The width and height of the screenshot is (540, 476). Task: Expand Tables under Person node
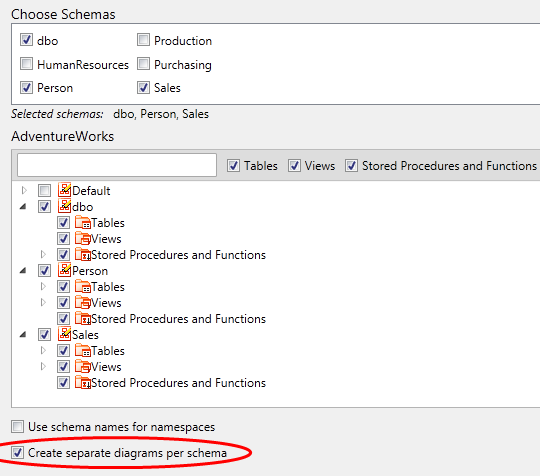[43, 286]
